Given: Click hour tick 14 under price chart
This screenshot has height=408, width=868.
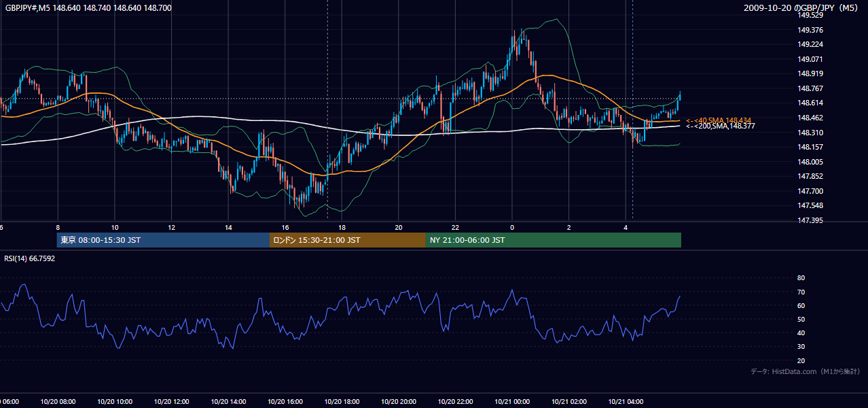Looking at the screenshot, I should (x=228, y=227).
